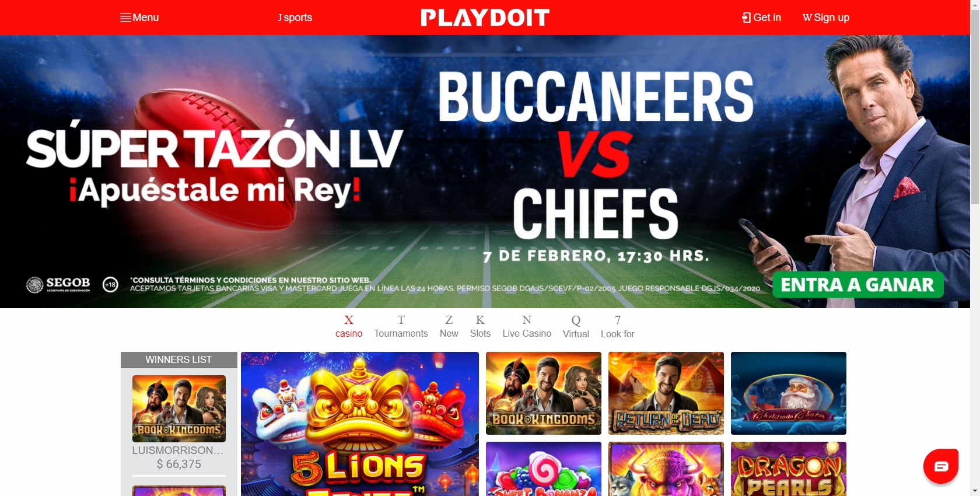Image resolution: width=980 pixels, height=496 pixels.
Task: Open the Tournaments category icon
Action: click(401, 320)
